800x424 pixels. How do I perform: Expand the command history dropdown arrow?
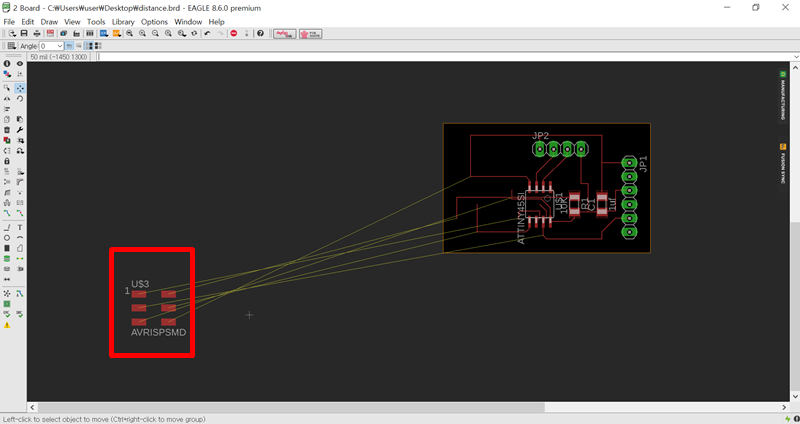click(x=795, y=57)
